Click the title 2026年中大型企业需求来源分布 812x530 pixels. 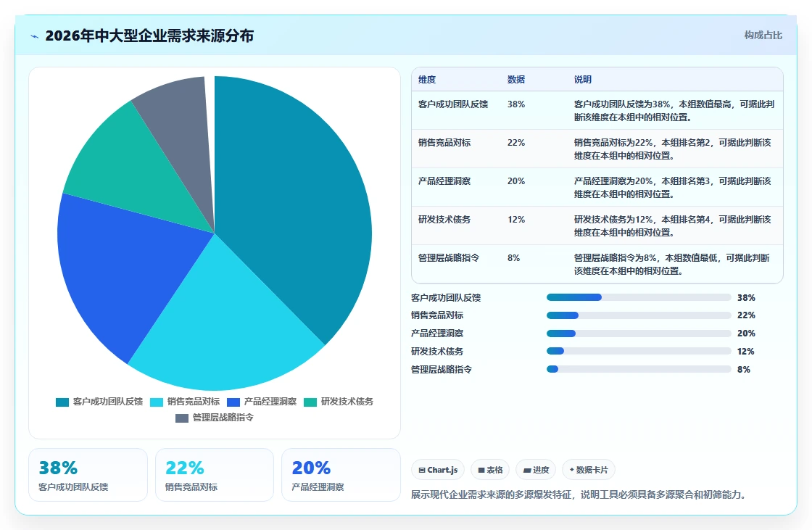(x=149, y=36)
